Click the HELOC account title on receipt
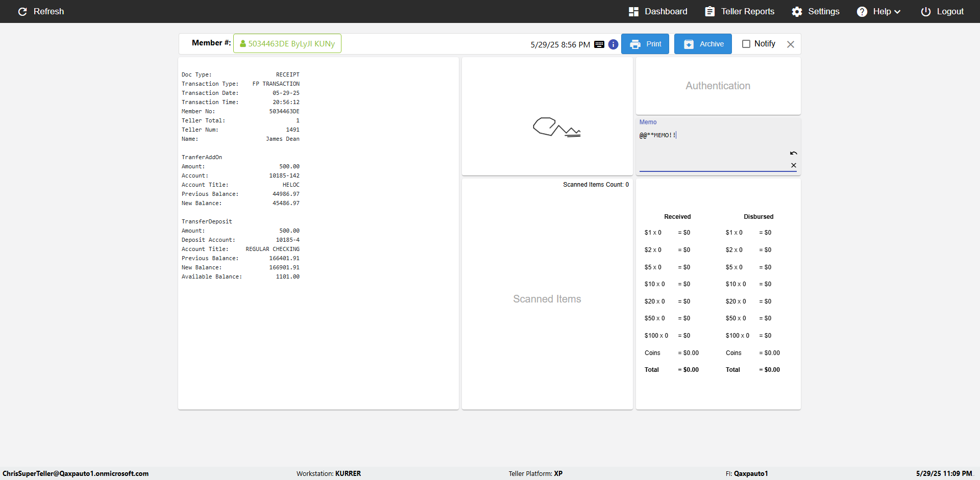The height and width of the screenshot is (480, 980). 291,185
